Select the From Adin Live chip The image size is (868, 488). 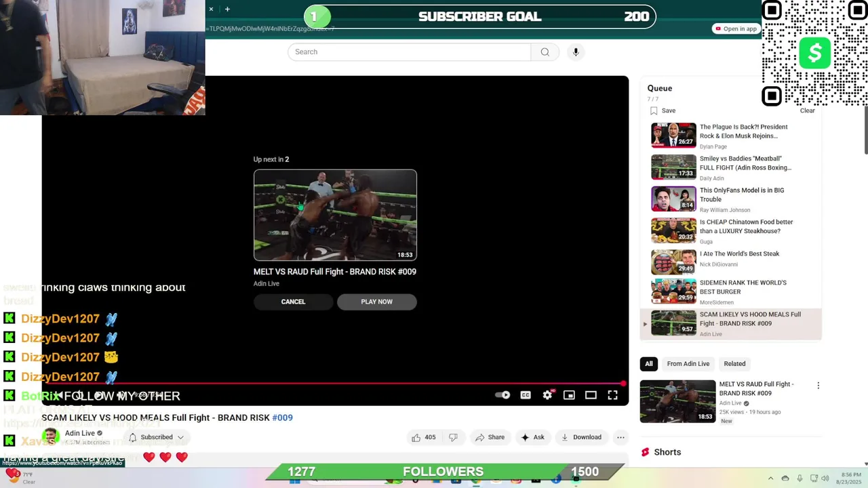688,364
